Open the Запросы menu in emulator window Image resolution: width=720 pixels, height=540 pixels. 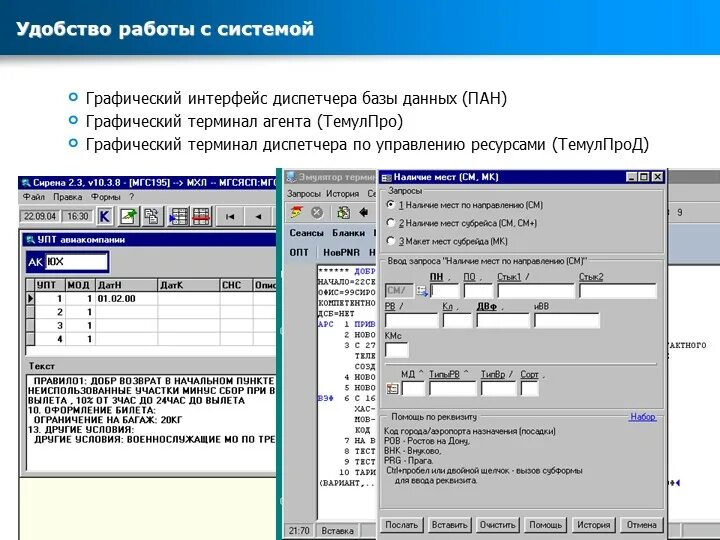304,194
